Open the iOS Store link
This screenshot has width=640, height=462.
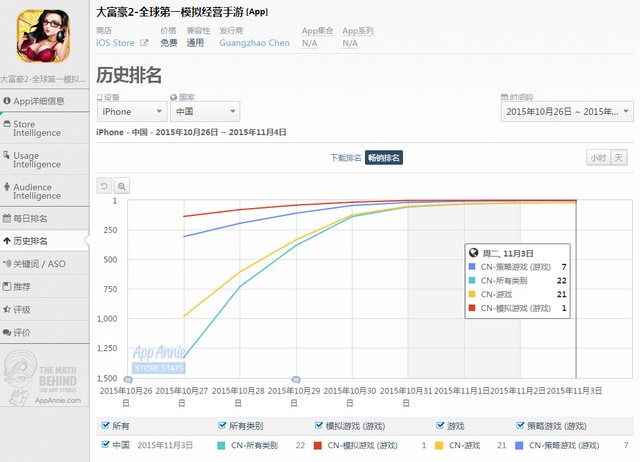click(115, 43)
